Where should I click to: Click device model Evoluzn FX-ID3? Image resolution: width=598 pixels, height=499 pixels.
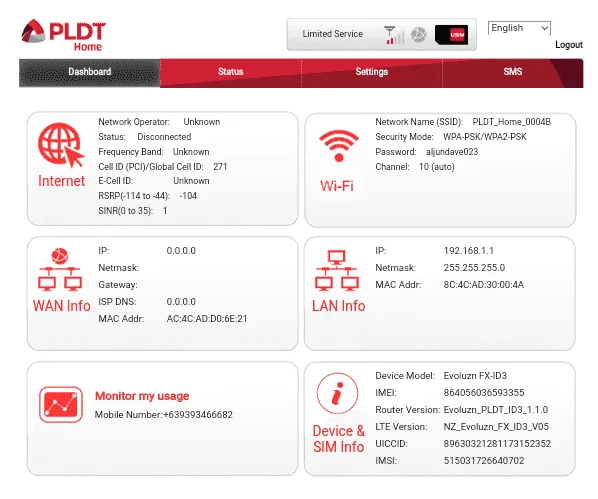pos(475,376)
